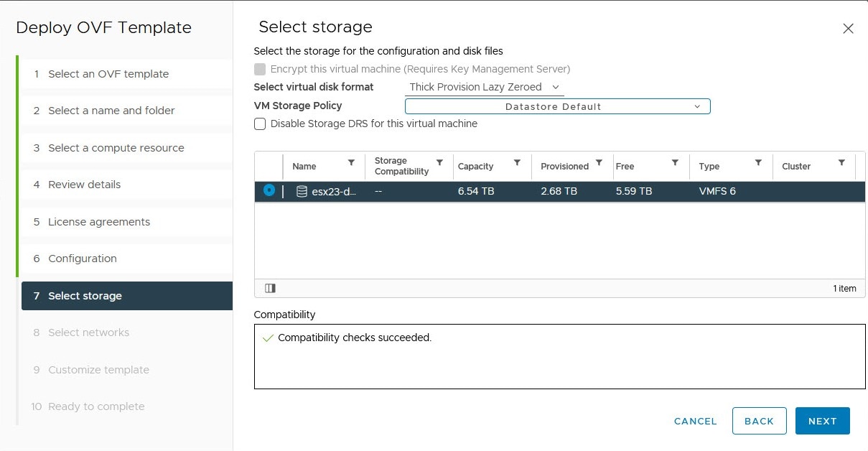Toggle Encrypt this virtual machine checkbox
The image size is (868, 451).
pyautogui.click(x=260, y=69)
